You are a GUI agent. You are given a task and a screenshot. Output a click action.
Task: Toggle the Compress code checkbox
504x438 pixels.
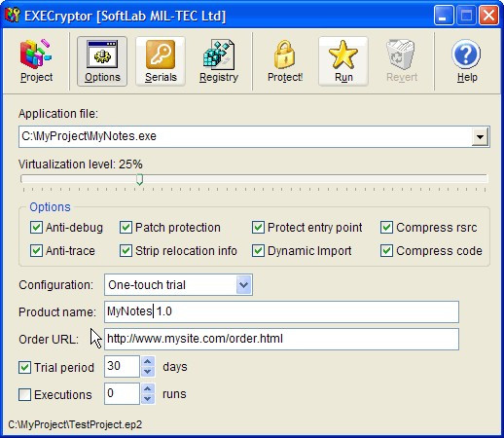click(x=386, y=251)
